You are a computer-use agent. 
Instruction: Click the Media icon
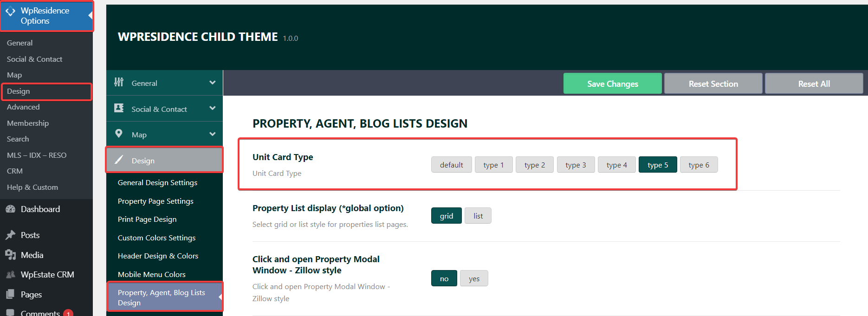click(x=10, y=255)
